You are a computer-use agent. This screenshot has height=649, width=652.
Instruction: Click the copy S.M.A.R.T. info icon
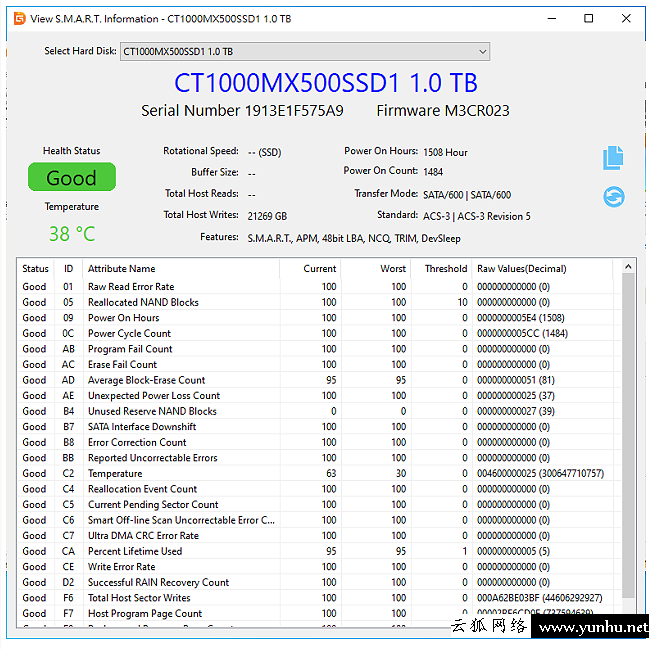click(x=613, y=158)
